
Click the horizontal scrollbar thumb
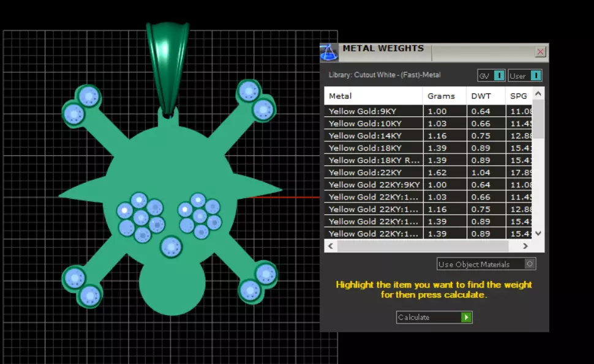point(423,246)
